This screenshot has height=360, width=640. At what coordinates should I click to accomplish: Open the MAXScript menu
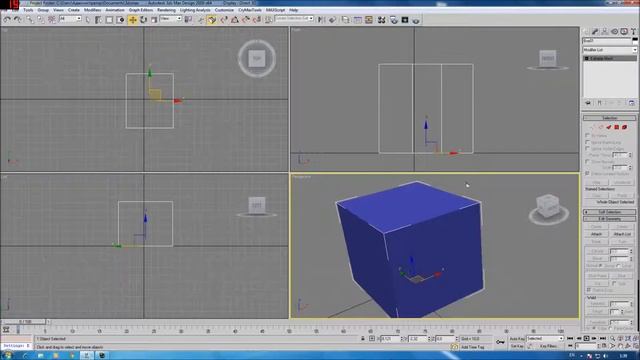coord(276,10)
